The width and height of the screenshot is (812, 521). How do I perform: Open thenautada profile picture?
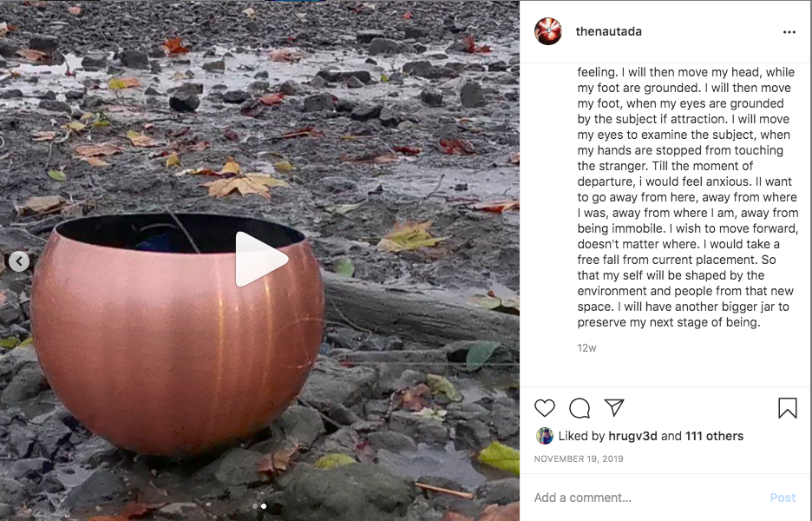coord(548,31)
